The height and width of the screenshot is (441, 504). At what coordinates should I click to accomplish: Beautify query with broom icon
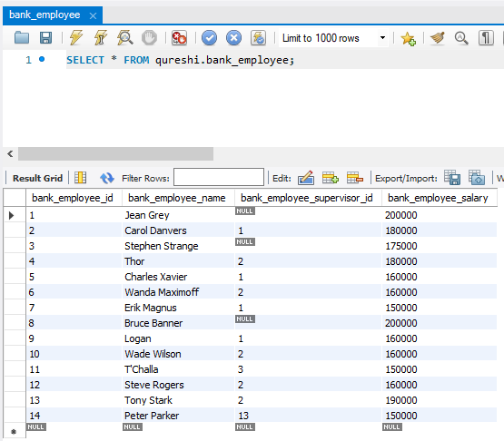[438, 38]
